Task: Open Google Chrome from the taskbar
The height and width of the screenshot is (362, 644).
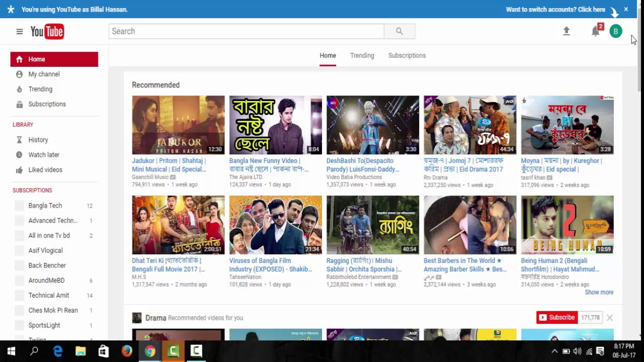Action: coord(149,350)
